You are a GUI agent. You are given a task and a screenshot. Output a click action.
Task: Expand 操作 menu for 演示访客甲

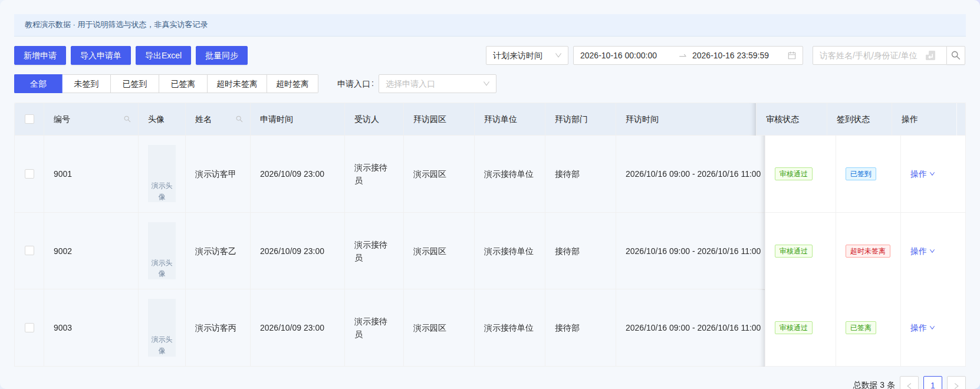click(x=922, y=174)
